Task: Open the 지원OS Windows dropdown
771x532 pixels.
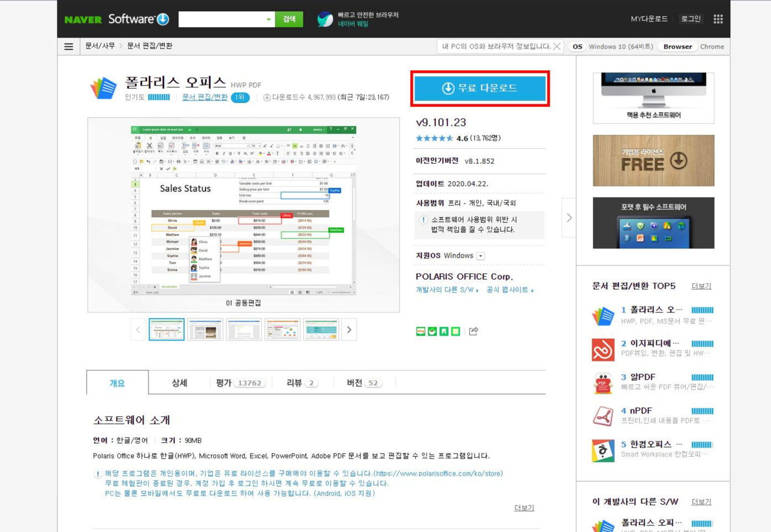Action: pos(481,256)
